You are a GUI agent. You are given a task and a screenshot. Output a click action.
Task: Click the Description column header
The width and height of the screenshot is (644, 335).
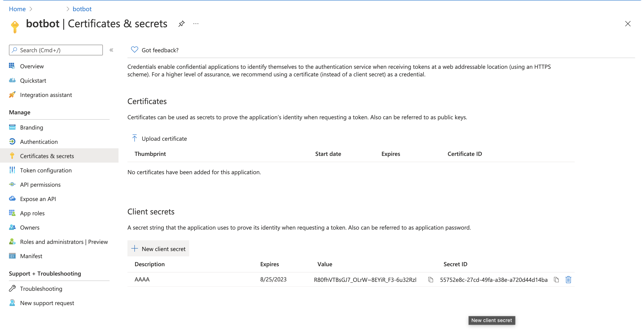coord(150,264)
